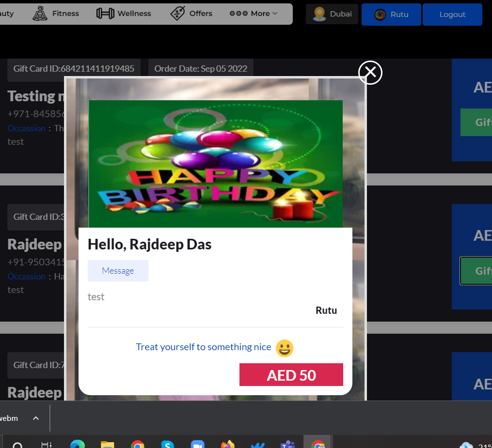
Task: Open the Offers menu item
Action: [x=201, y=14]
